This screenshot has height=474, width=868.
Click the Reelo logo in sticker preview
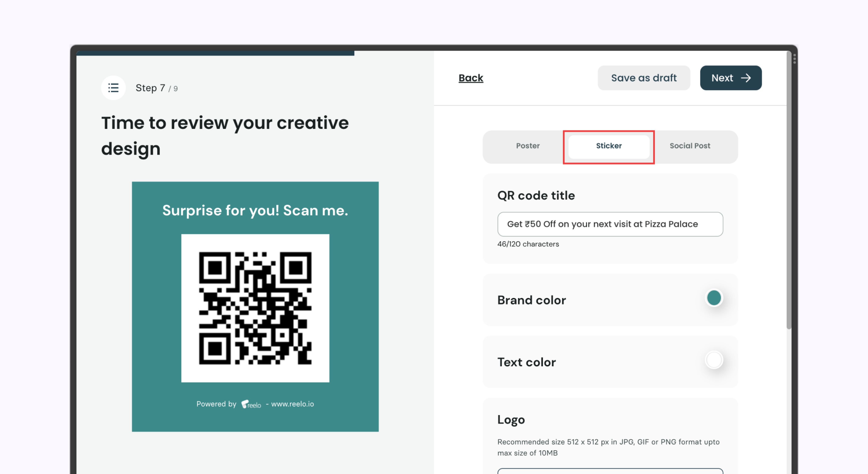click(251, 404)
